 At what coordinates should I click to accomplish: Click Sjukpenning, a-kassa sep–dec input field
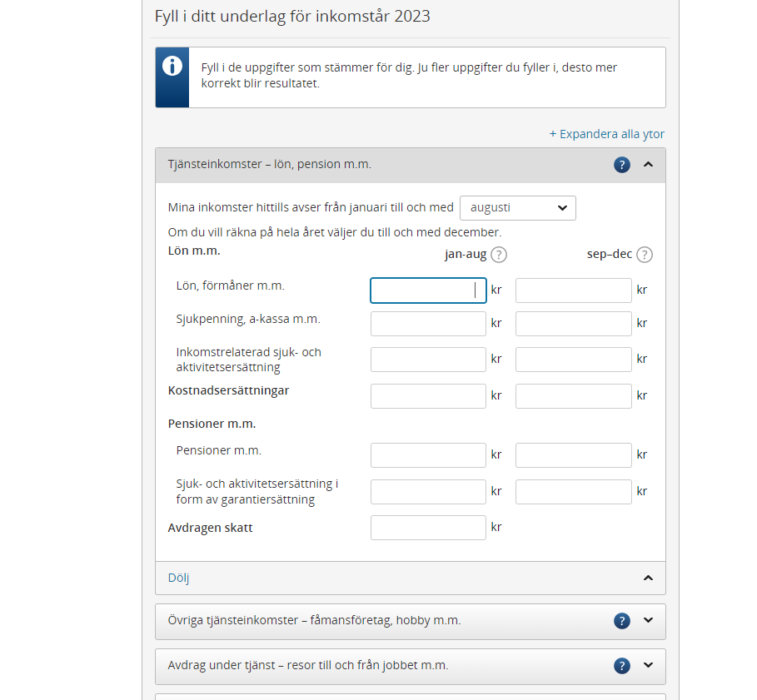[573, 324]
